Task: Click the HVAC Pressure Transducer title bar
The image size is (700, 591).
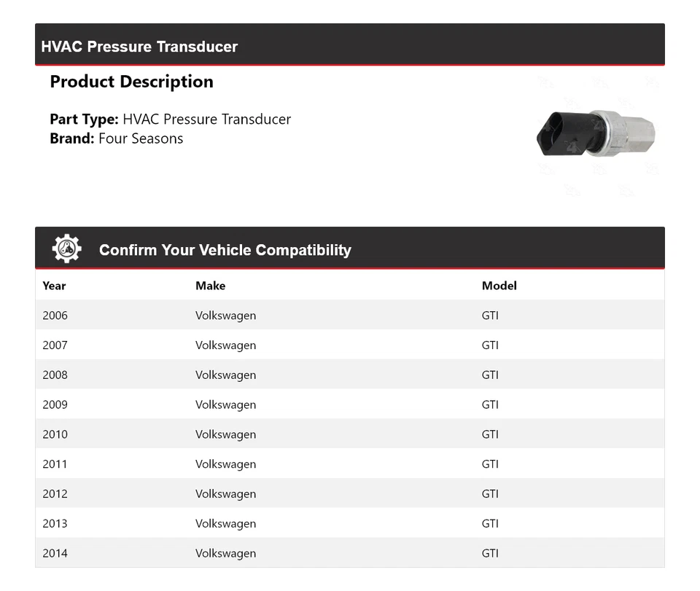Action: pos(139,47)
